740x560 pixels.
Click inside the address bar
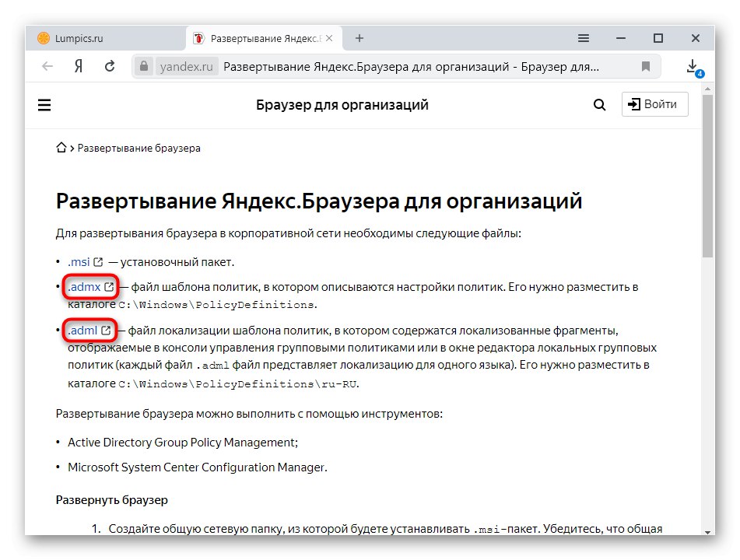(x=389, y=66)
